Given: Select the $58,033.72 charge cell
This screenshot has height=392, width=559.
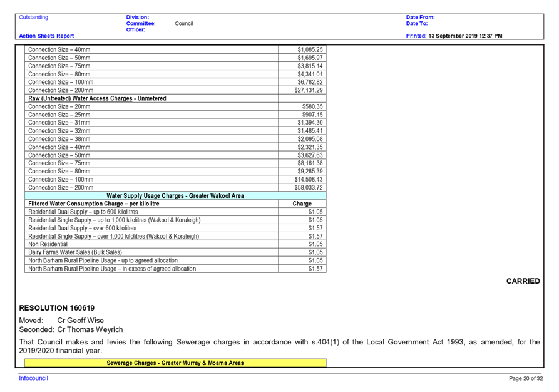Looking at the screenshot, I should (302, 188).
